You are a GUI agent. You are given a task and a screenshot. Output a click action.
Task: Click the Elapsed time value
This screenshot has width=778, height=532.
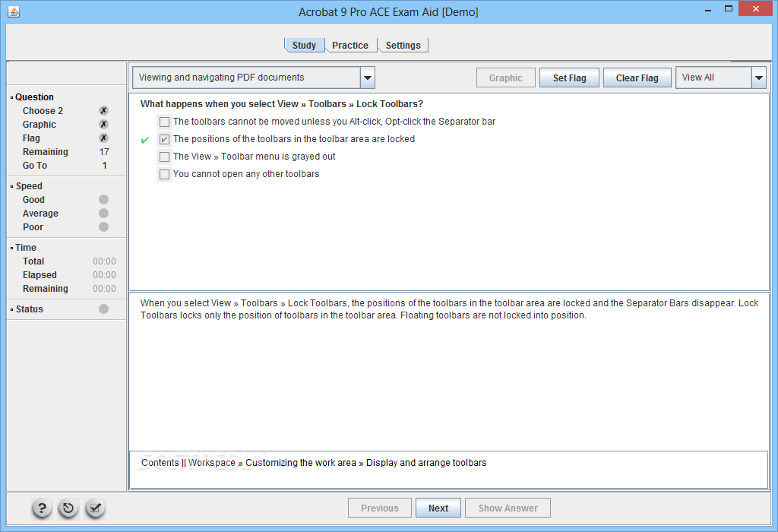[x=104, y=275]
